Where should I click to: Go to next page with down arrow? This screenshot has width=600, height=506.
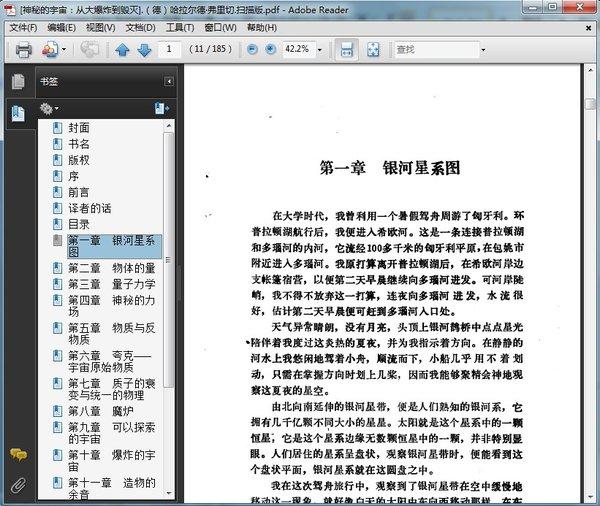pos(144,50)
